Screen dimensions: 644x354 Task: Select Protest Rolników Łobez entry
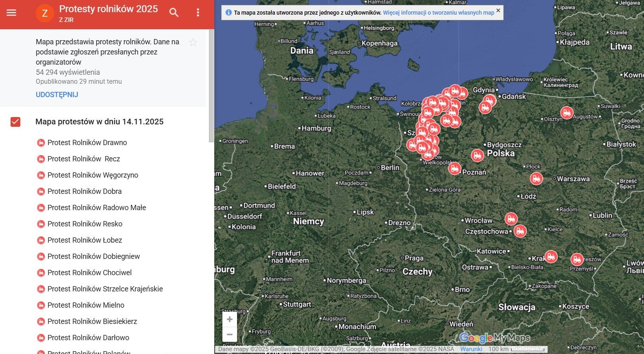coord(85,240)
